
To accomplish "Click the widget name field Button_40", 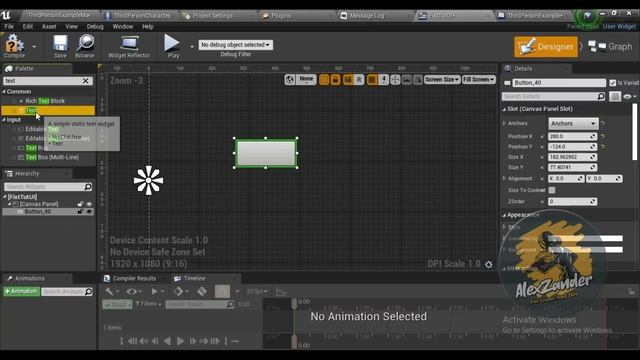I will click(559, 83).
